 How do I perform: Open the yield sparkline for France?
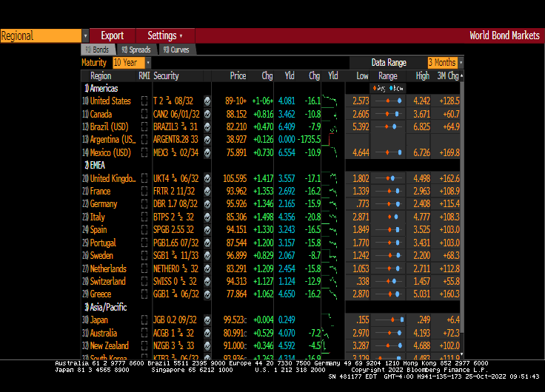(x=333, y=192)
